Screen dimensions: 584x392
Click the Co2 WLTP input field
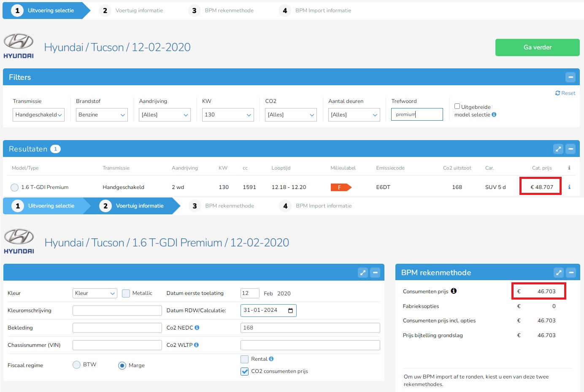pyautogui.click(x=310, y=345)
